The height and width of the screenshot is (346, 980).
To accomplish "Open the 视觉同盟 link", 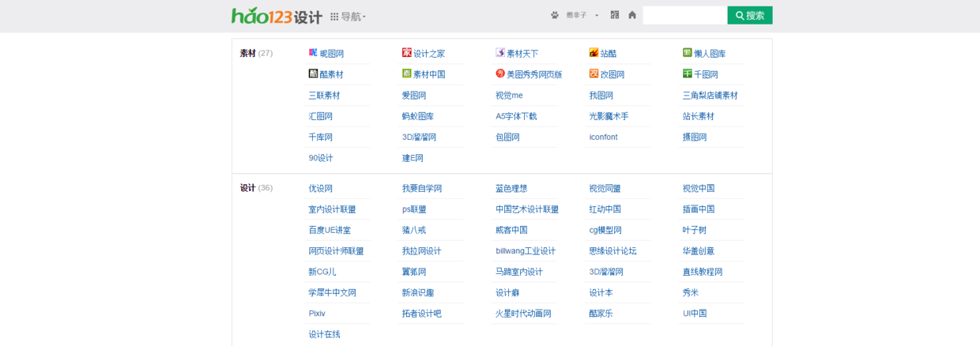I will coord(605,188).
